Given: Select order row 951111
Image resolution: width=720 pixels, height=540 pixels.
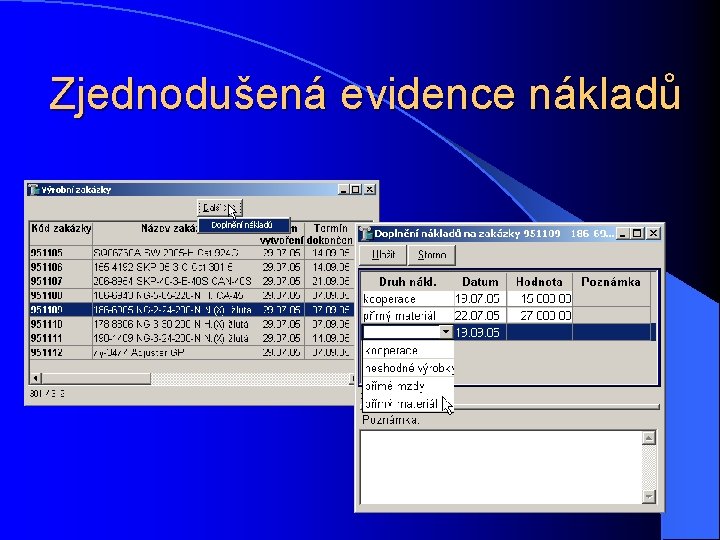Looking at the screenshot, I should pyautogui.click(x=191, y=338).
